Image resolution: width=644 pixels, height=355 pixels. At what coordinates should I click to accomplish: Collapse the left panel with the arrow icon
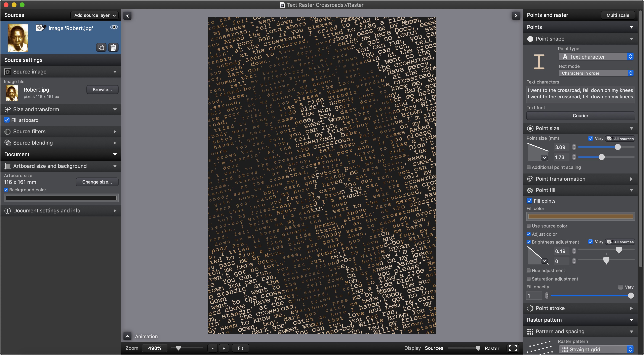pyautogui.click(x=127, y=16)
